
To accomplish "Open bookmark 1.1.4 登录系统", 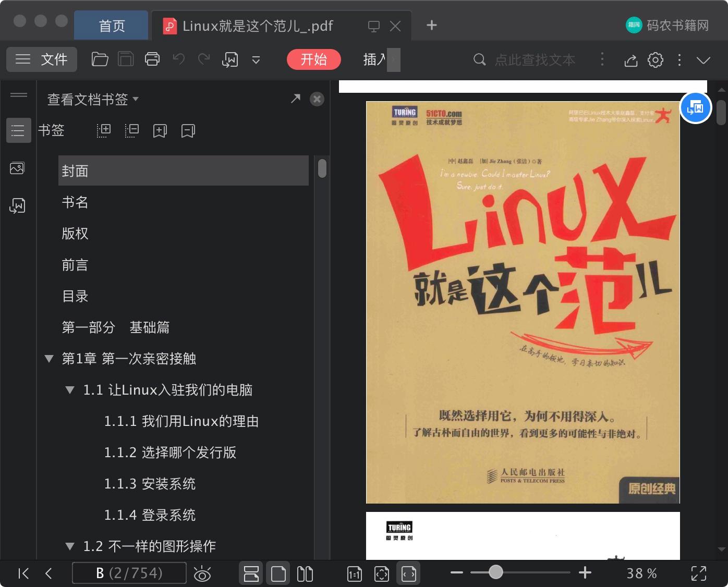I will pos(150,515).
